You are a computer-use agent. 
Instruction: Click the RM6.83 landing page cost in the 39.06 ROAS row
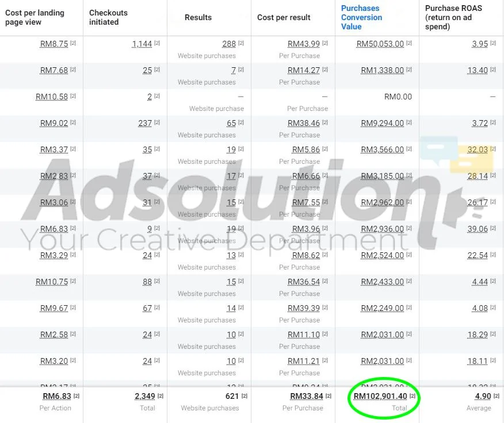pos(54,229)
